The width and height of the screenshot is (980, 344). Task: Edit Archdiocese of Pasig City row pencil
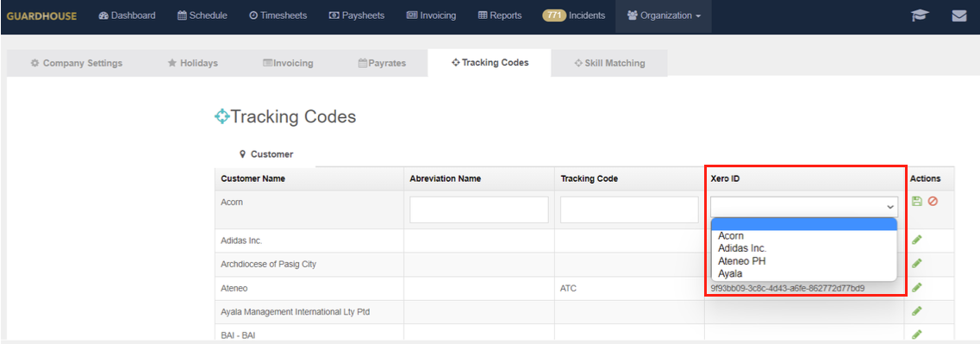[x=917, y=263]
